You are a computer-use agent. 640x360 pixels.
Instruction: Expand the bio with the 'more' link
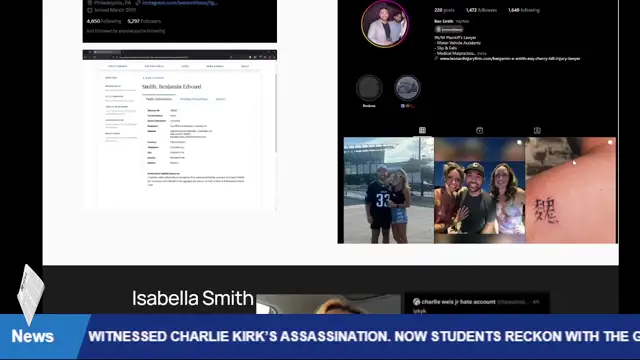pyautogui.click(x=482, y=53)
